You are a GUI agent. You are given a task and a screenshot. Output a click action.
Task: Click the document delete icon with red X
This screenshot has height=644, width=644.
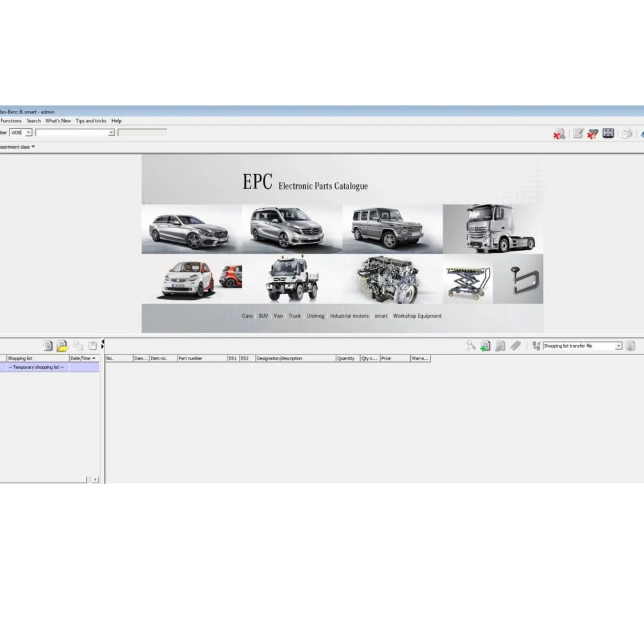pos(559,134)
